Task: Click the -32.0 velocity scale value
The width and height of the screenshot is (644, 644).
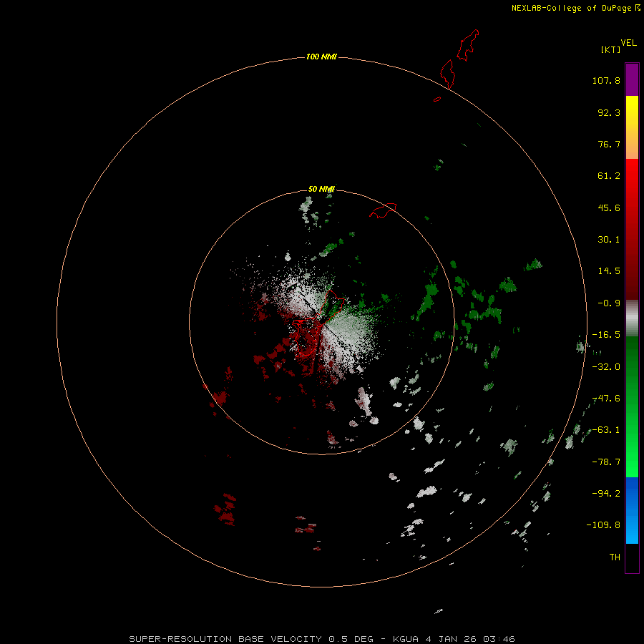Action: (x=606, y=367)
